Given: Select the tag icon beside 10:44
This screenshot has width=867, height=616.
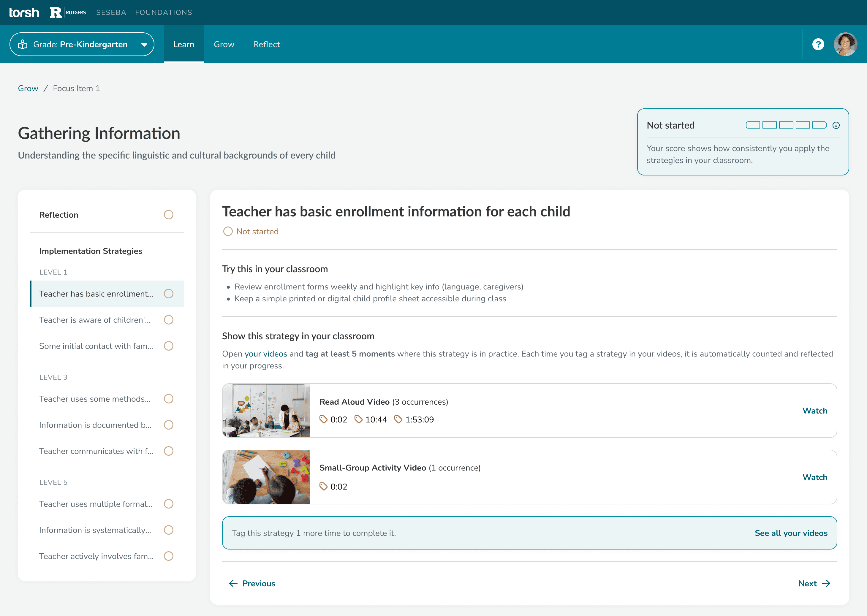Looking at the screenshot, I should (x=358, y=419).
